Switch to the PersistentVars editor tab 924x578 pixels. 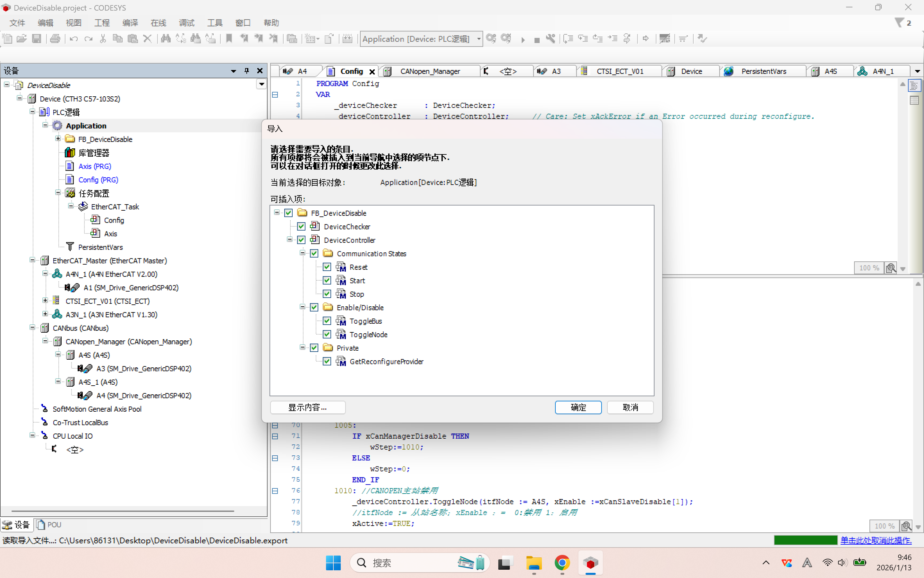click(x=763, y=72)
